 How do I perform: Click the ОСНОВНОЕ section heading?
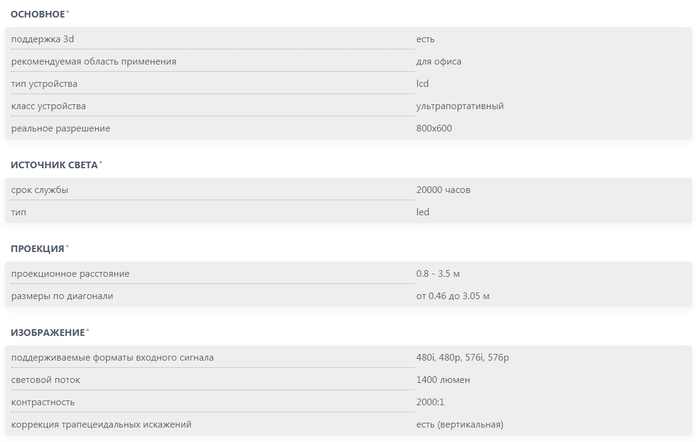[37, 15]
